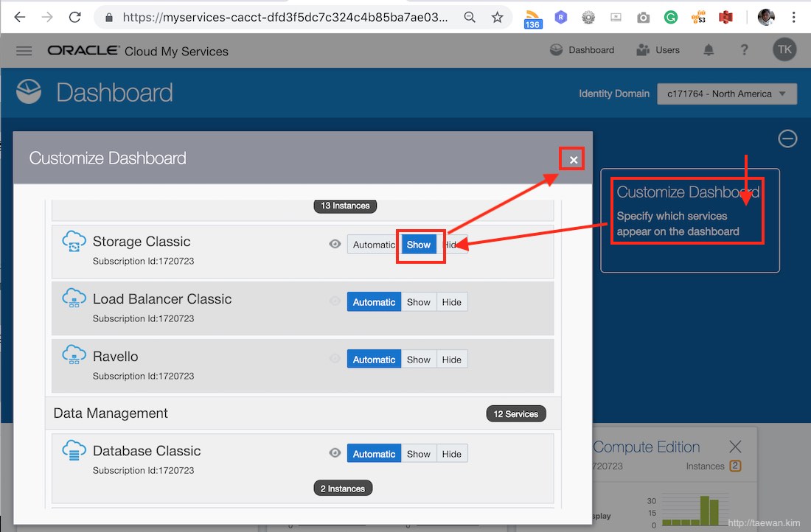Click the Compute Edition card title
This screenshot has width=811, height=532.
(x=646, y=447)
